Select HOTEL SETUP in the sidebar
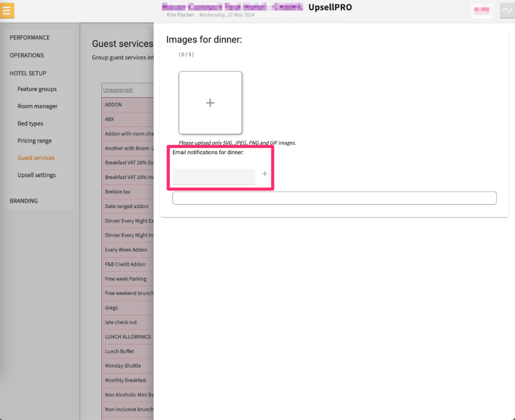The width and height of the screenshot is (515, 420). pyautogui.click(x=39, y=73)
